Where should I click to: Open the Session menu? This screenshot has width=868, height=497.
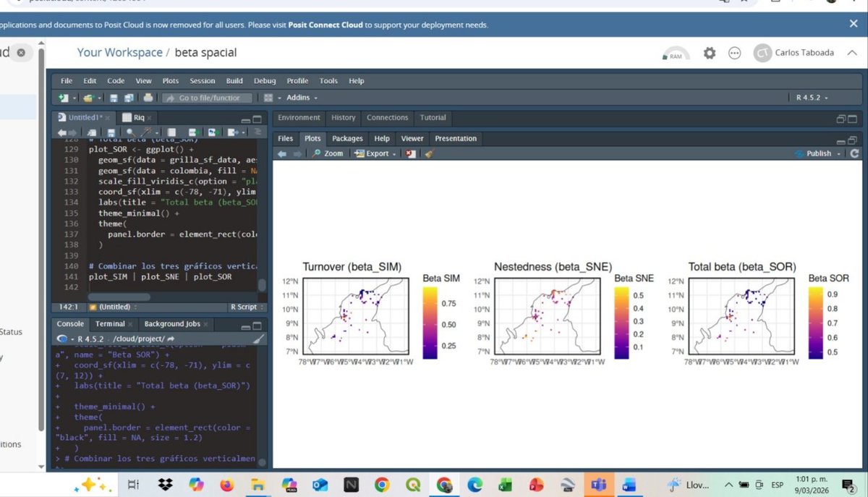(x=203, y=81)
